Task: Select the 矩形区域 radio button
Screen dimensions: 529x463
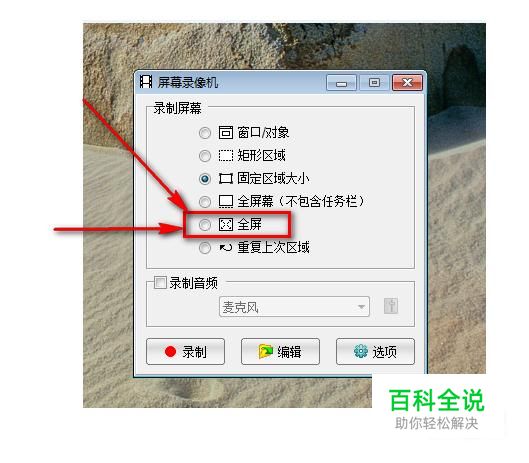Action: (x=205, y=156)
